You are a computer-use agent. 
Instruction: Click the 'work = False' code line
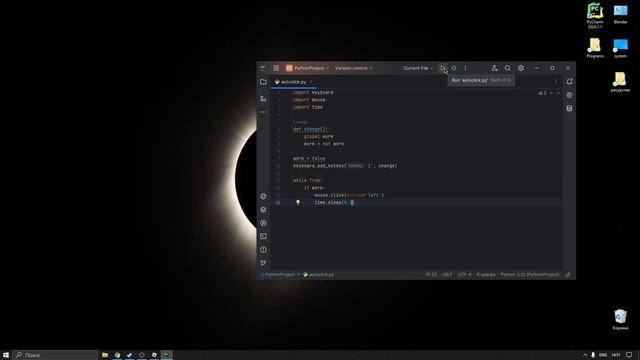coord(309,158)
